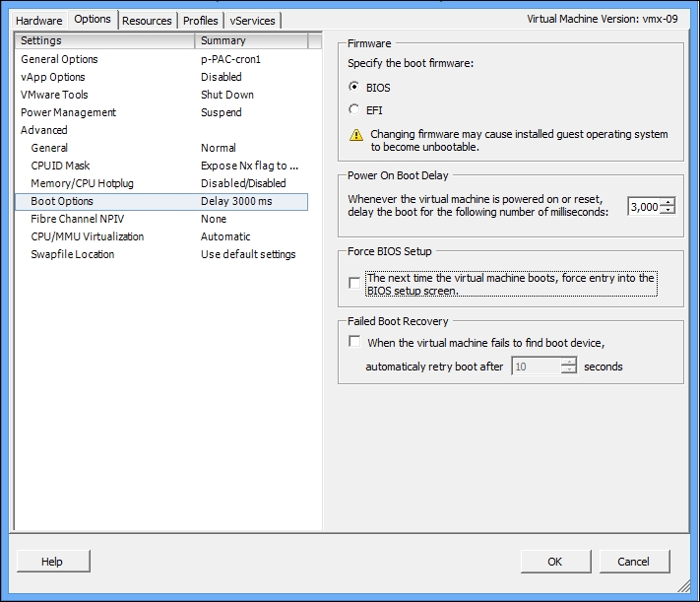Open the Profiles tab
Screen dimensions: 700x602
click(201, 21)
